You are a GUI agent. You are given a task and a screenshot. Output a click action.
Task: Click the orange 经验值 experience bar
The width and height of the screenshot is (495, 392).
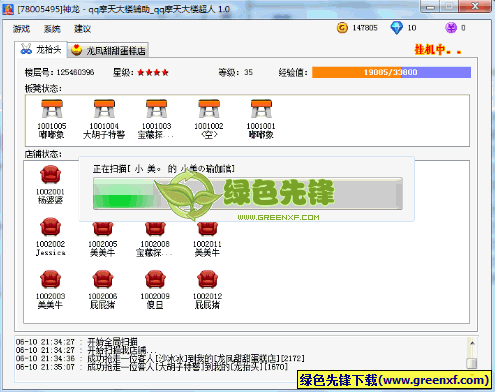point(391,72)
